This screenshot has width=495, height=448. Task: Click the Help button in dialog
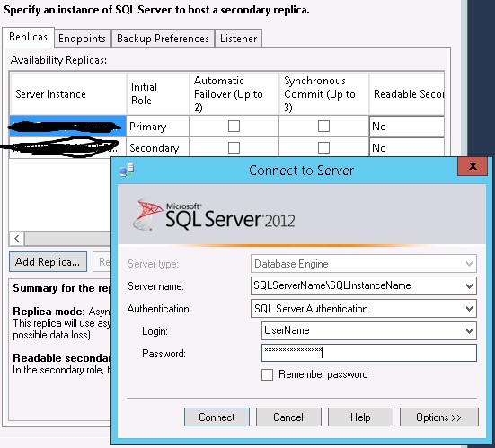click(360, 417)
